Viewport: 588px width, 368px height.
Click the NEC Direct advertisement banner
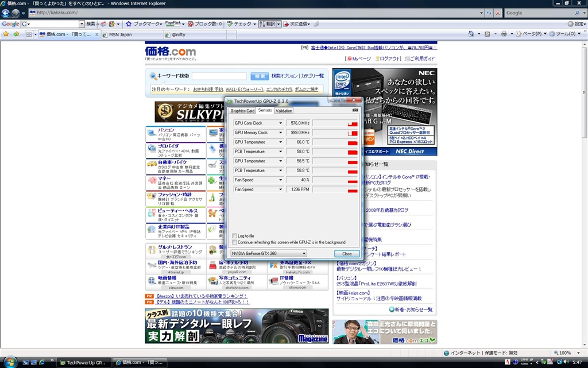[385, 112]
